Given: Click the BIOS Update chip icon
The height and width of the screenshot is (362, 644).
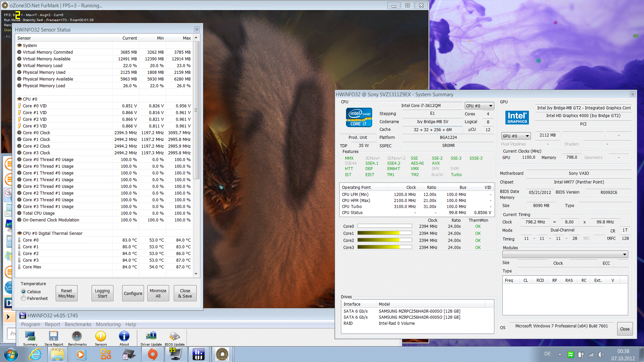Looking at the screenshot, I should 175,338.
